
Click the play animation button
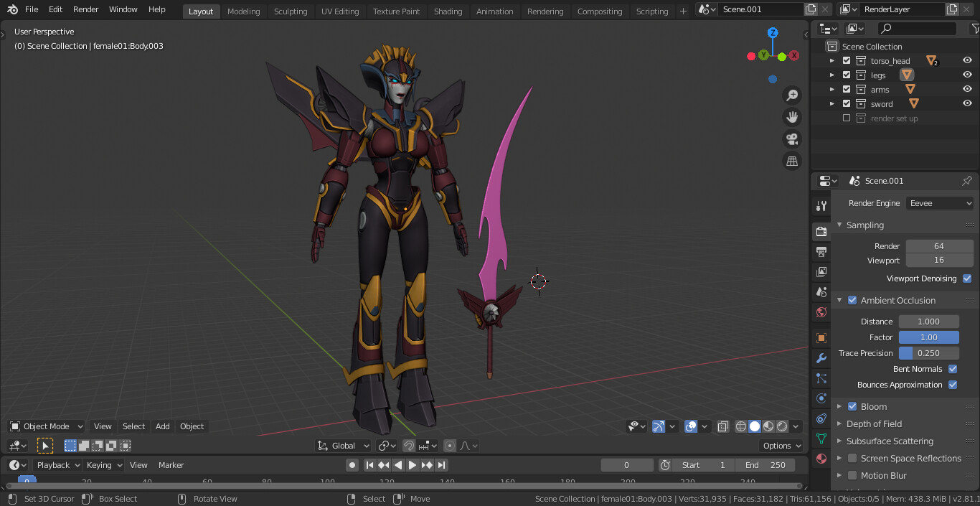(413, 465)
